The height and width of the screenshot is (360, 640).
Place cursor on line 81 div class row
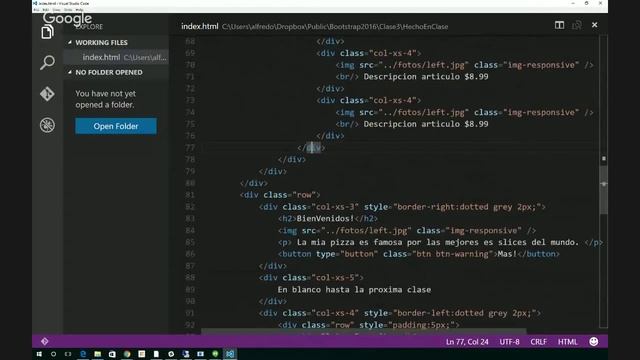[280, 195]
